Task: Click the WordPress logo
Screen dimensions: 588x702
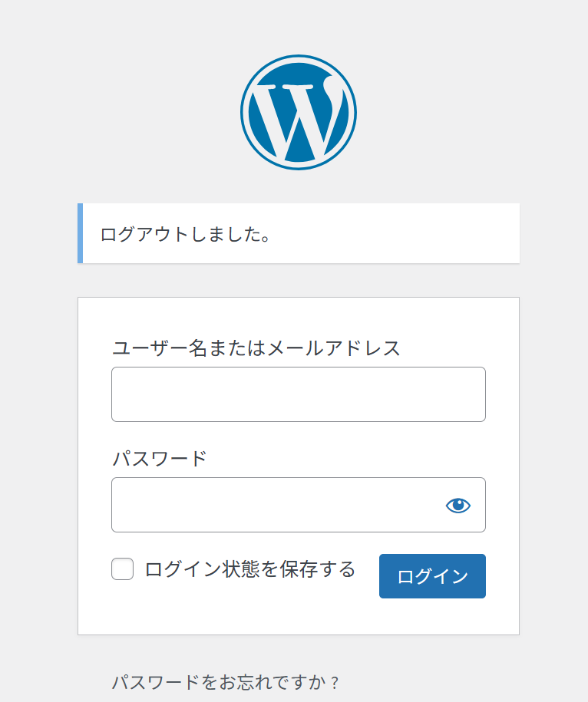Action: coord(299,112)
